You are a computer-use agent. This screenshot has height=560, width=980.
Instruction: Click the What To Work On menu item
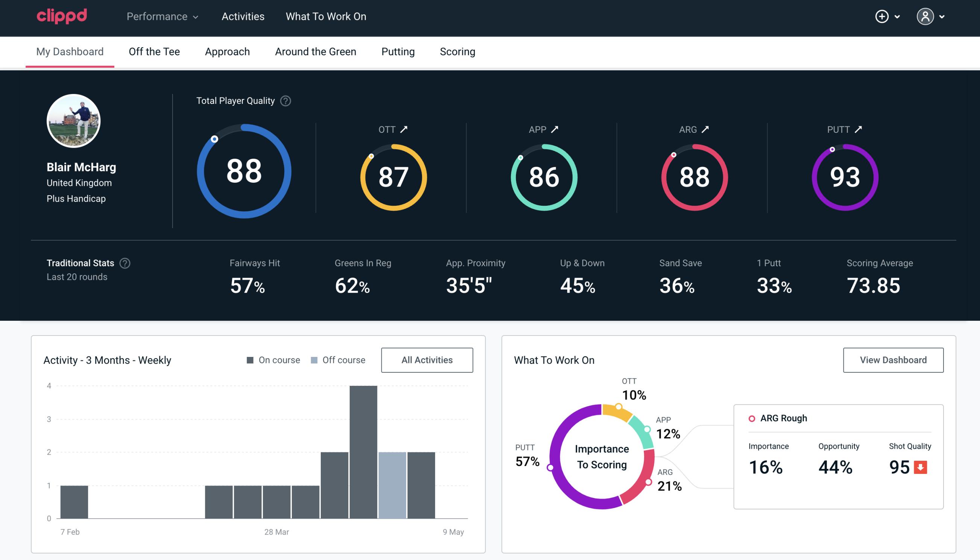[326, 17]
